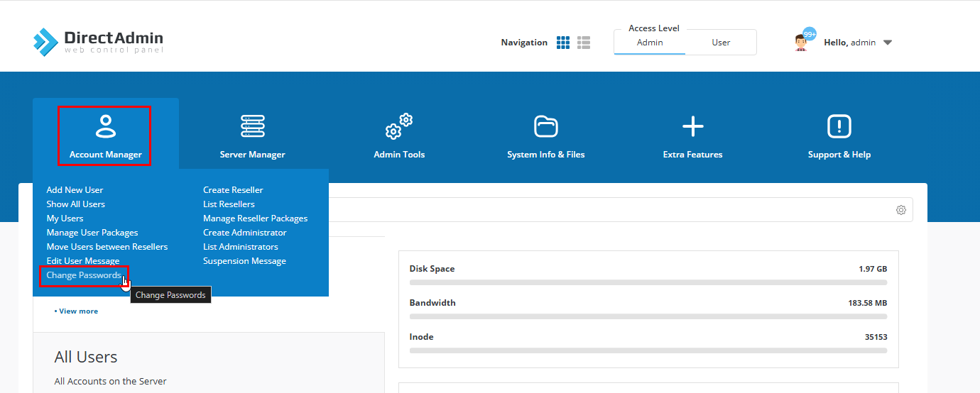Select Admin access level

point(650,43)
